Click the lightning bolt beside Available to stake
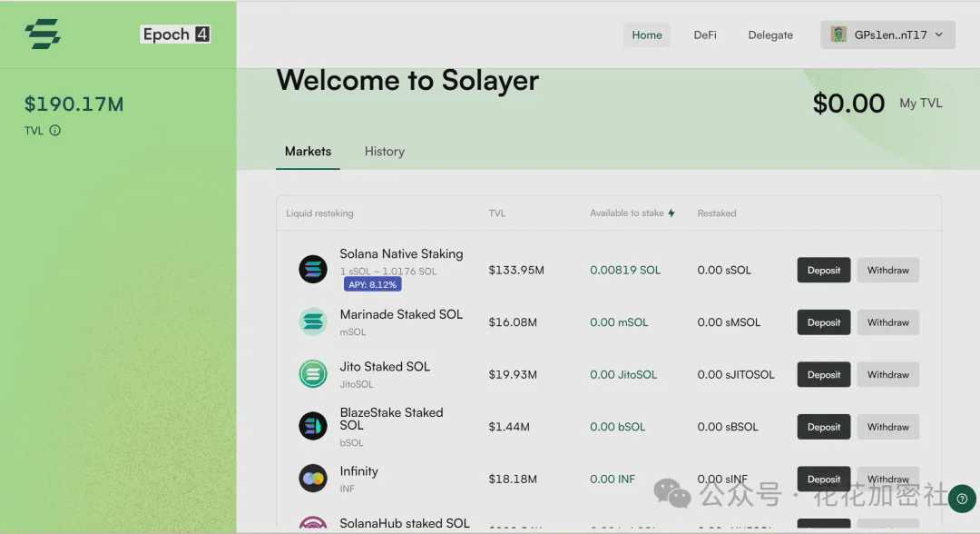Image resolution: width=980 pixels, height=534 pixels. coord(671,213)
